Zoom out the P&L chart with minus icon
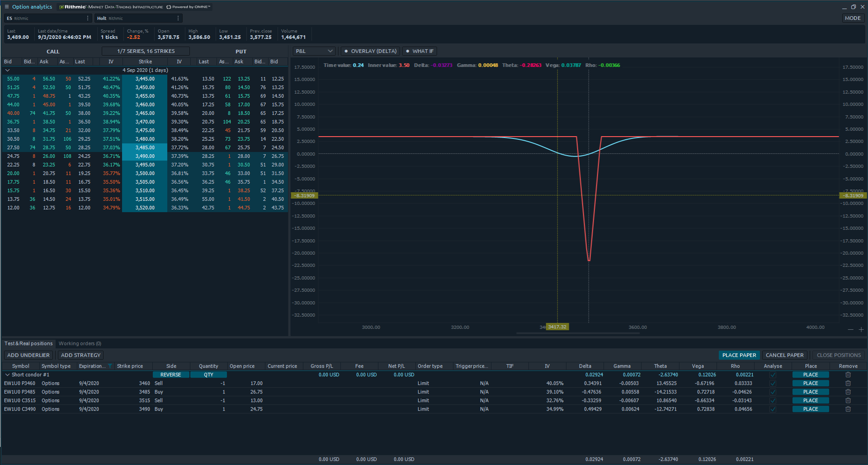This screenshot has height=465, width=868. pyautogui.click(x=850, y=329)
